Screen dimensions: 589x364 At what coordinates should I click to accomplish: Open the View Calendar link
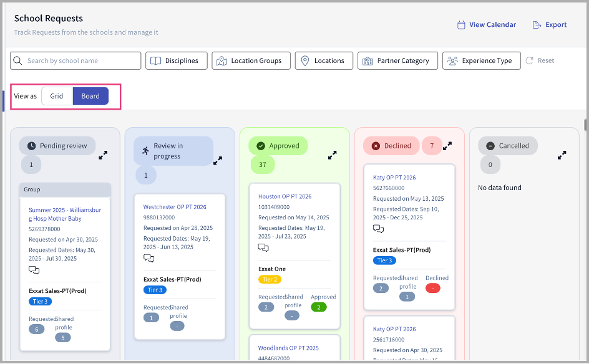487,25
